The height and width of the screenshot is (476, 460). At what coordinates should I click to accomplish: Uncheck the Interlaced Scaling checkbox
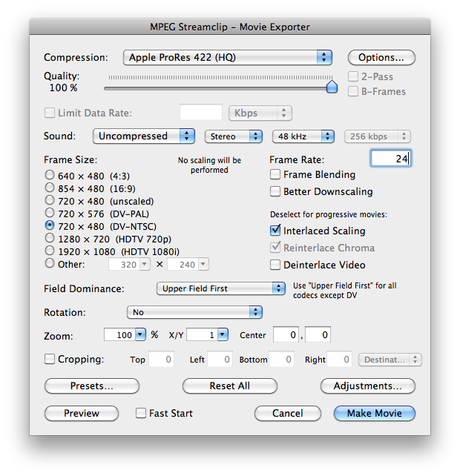coord(275,231)
